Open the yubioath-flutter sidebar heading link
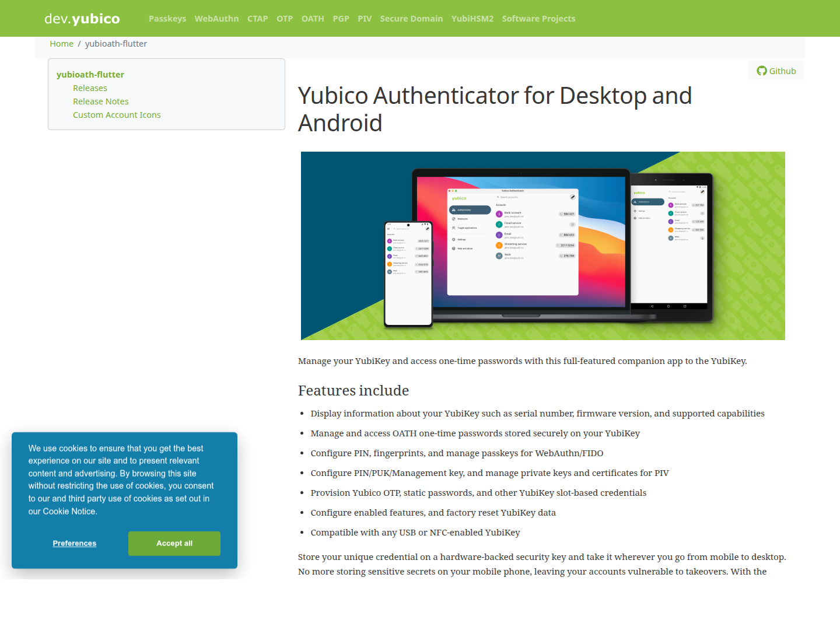Image resolution: width=840 pixels, height=630 pixels. pos(90,75)
